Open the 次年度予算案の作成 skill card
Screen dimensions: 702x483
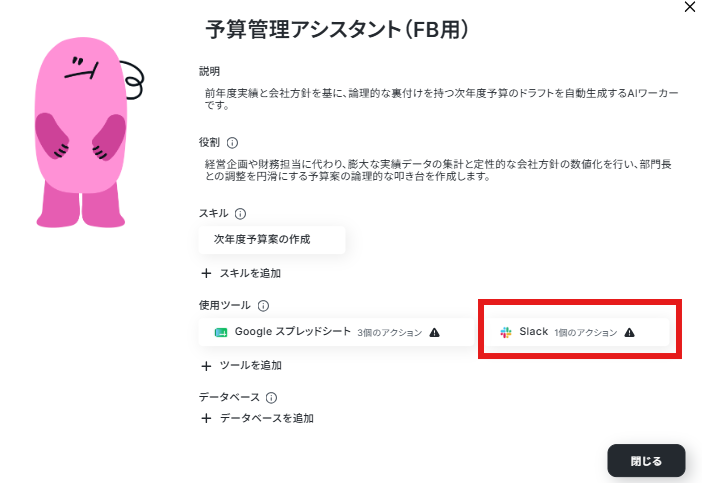click(x=272, y=240)
